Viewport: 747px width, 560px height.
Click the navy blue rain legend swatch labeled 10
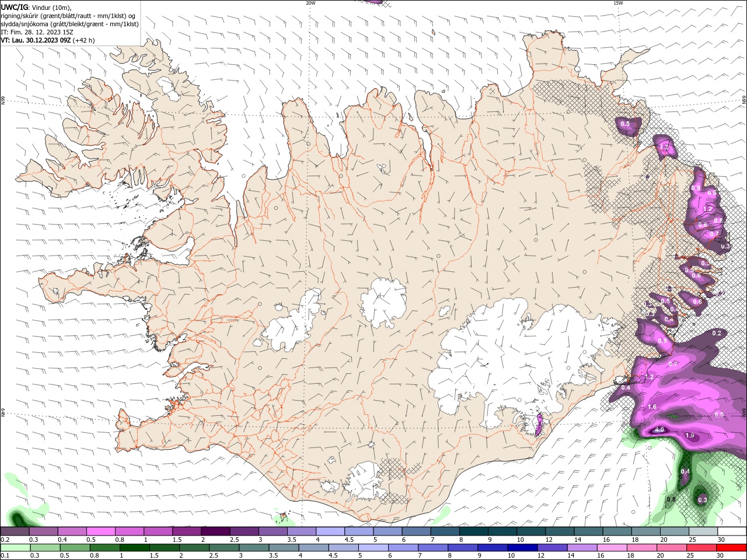[x=522, y=548]
